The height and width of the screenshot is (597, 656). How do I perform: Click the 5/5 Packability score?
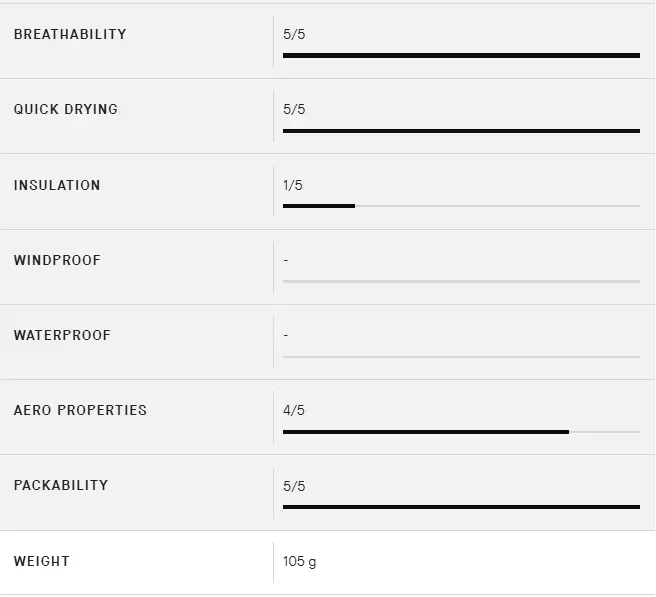point(294,486)
